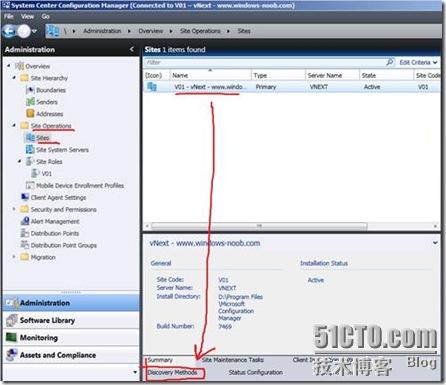Viewport: 446px width, 385px height.
Task: Click the horizontal scrollbar in sites list
Action: [x=259, y=226]
